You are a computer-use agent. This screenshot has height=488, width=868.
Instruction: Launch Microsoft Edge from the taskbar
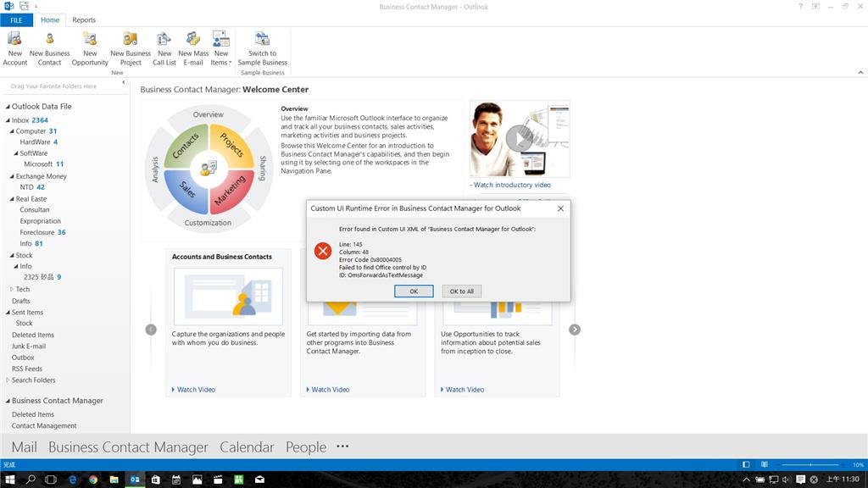pos(73,480)
